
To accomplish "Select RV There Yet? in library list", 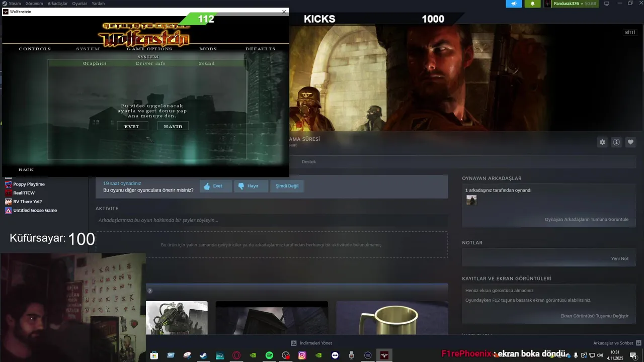I will tap(27, 202).
